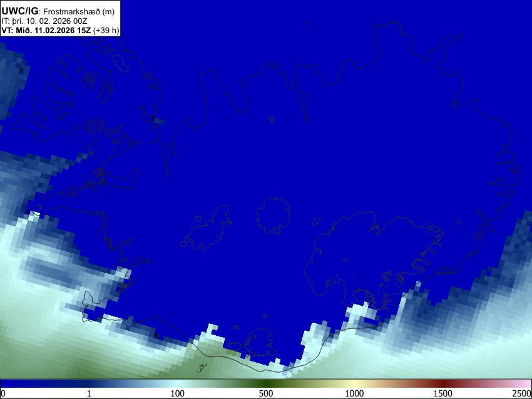Click the colorbar label '500'

(x=266, y=393)
